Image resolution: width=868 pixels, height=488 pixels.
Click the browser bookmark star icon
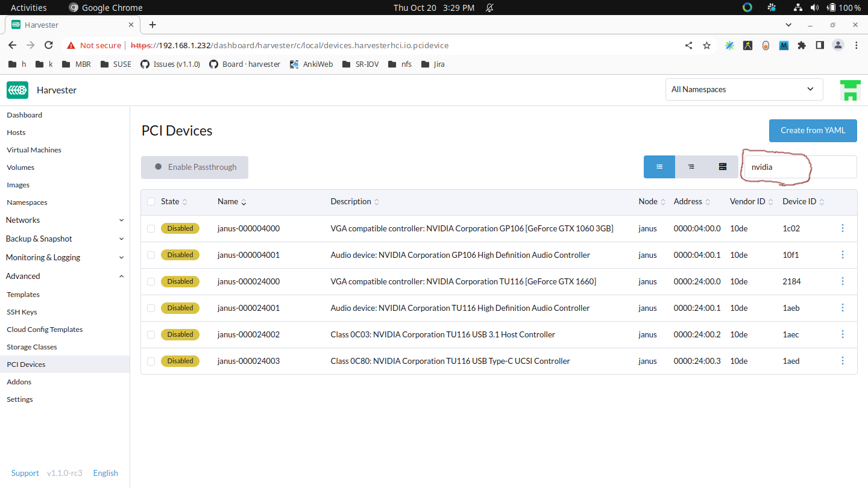[x=706, y=45]
